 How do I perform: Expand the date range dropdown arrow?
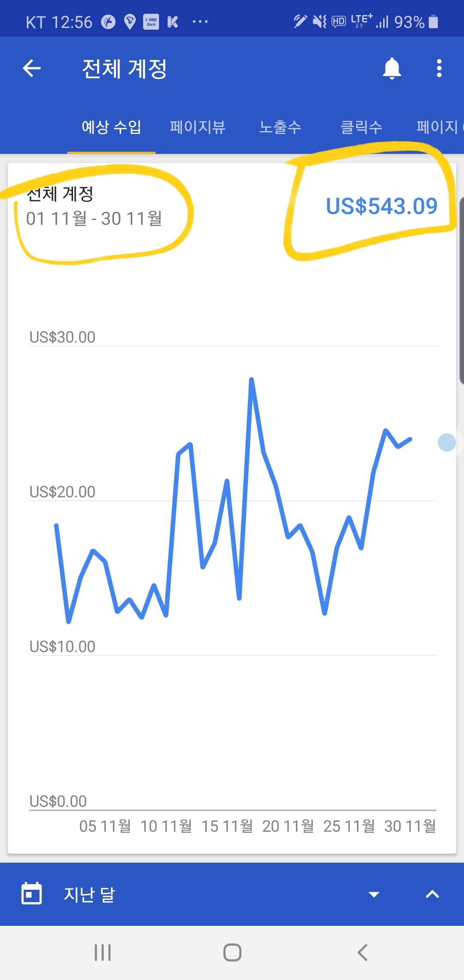[374, 894]
